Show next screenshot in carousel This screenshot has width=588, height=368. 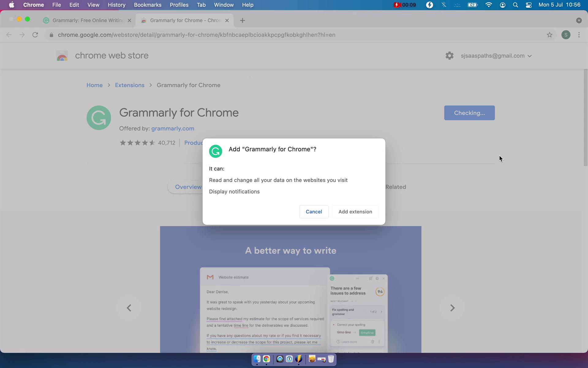452,308
